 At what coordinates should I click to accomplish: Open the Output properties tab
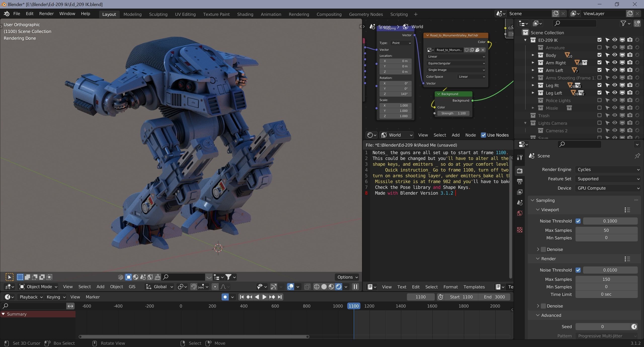520,181
